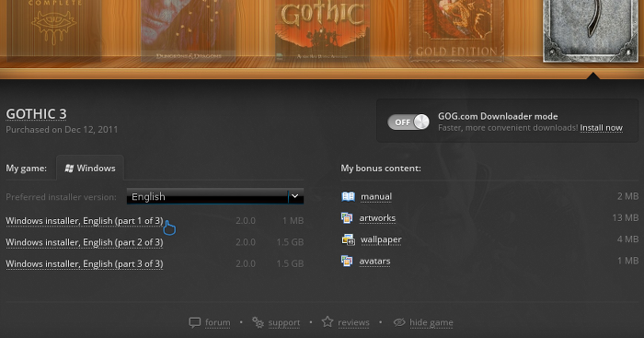
Task: Download Windows installer English part 2 of 3
Action: [85, 242]
